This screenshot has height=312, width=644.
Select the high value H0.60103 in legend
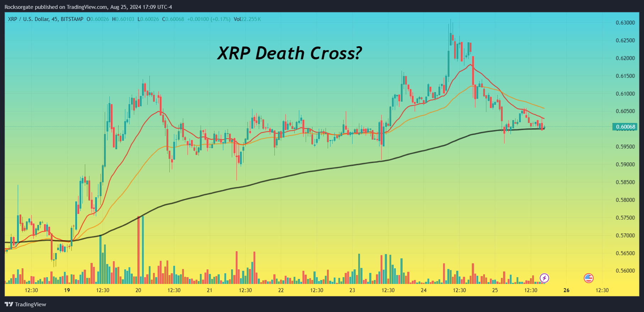click(123, 19)
